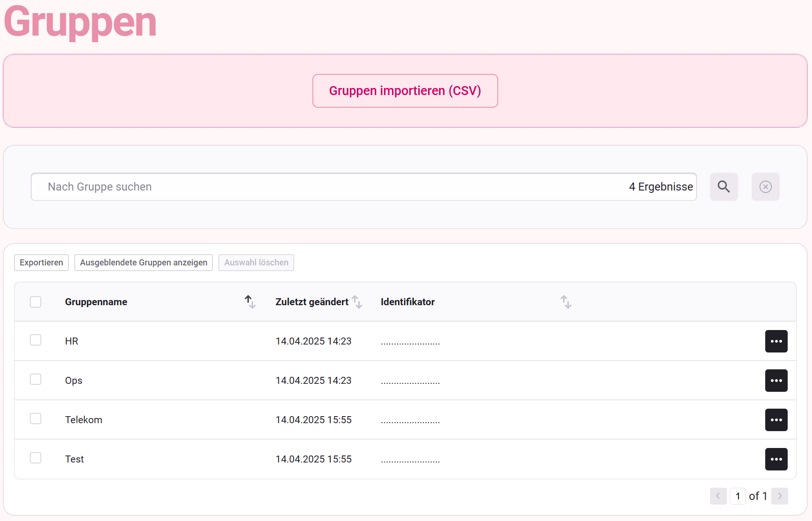Viewport: 812px width, 521px height.
Task: Click the page number input box
Action: pyautogui.click(x=738, y=496)
